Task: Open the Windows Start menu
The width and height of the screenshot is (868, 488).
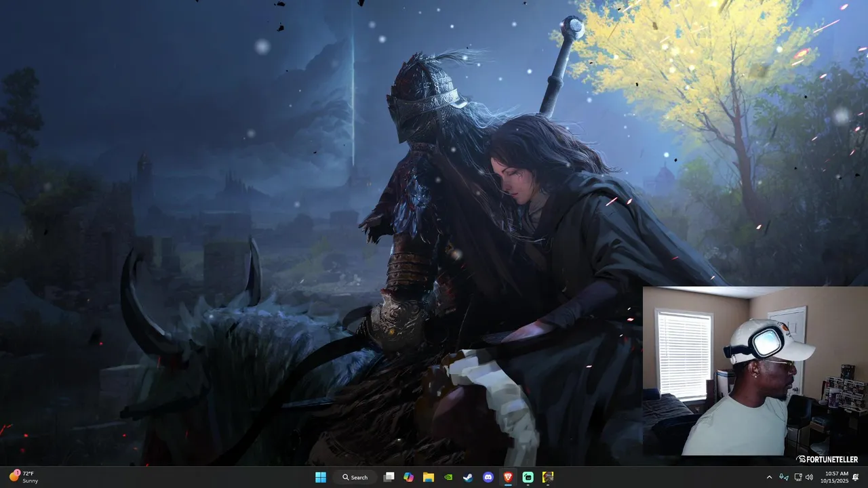Action: point(321,477)
